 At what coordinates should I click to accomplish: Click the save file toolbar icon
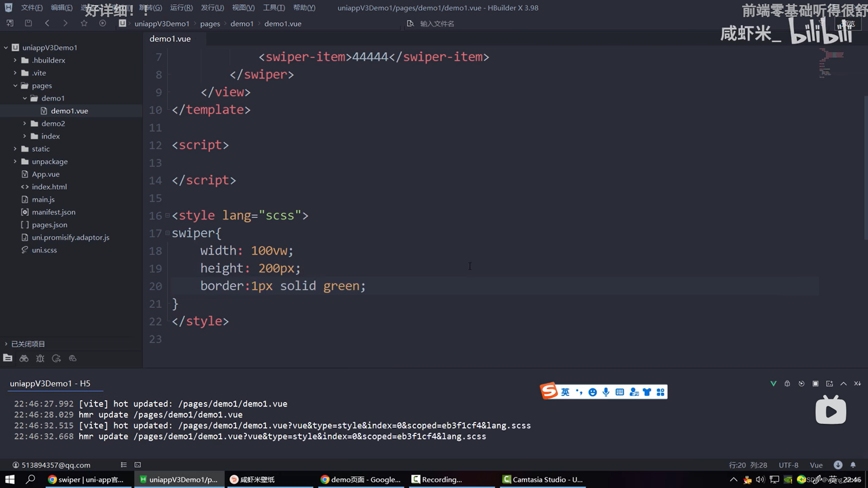pos(28,23)
